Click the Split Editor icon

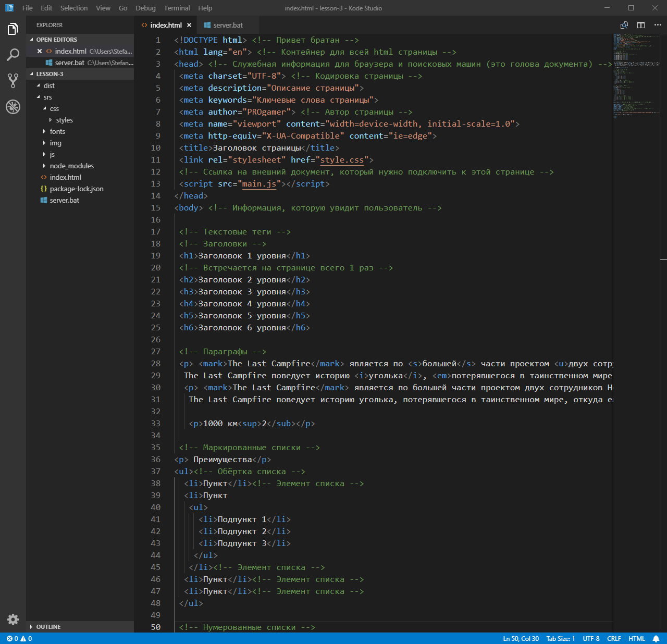(641, 25)
